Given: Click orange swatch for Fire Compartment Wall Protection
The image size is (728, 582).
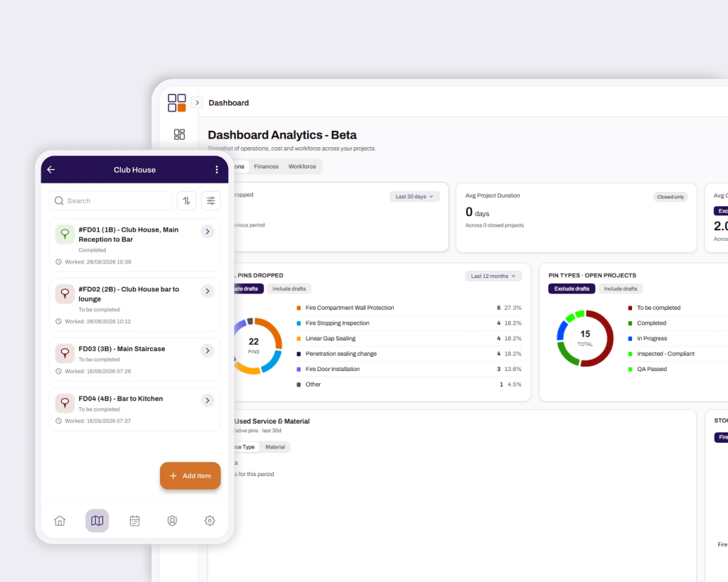Looking at the screenshot, I should [x=299, y=308].
